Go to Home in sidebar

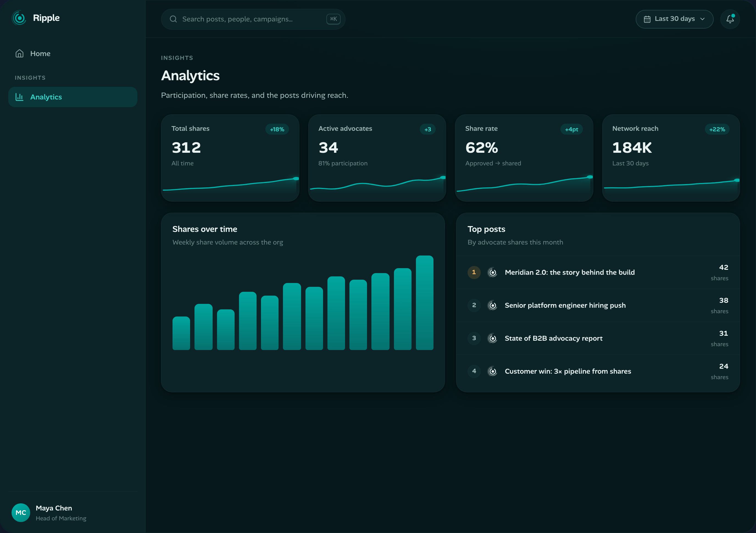click(x=73, y=53)
